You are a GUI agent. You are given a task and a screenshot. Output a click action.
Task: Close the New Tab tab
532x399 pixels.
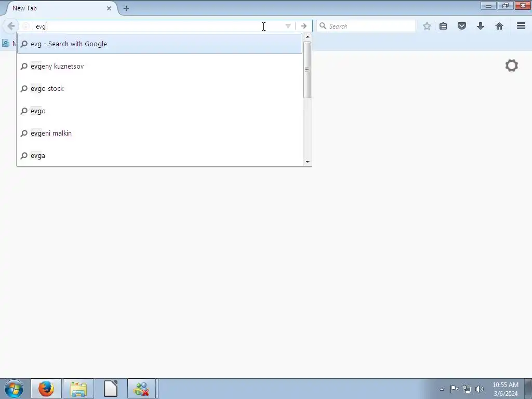109,8
